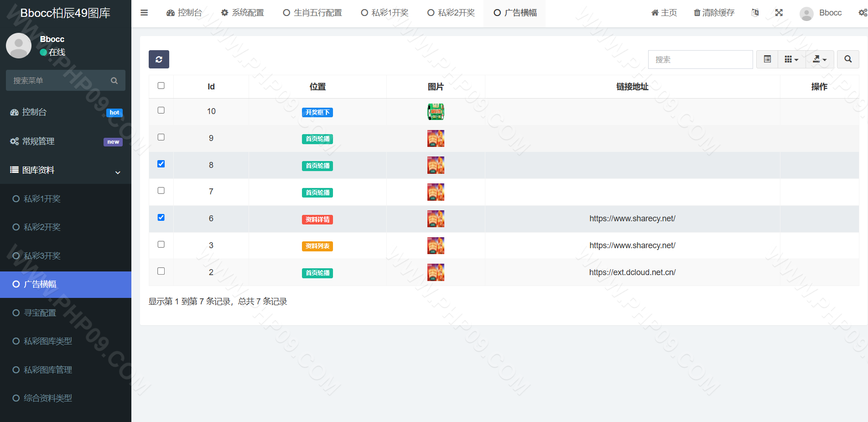Open the https://ext.dcloud.net.cn/ link

[x=632, y=272]
